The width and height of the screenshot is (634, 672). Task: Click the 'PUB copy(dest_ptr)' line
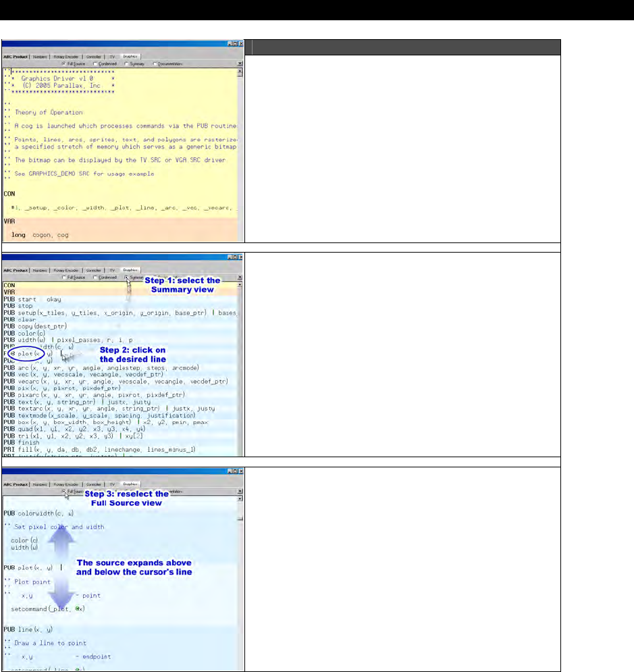[x=35, y=327]
